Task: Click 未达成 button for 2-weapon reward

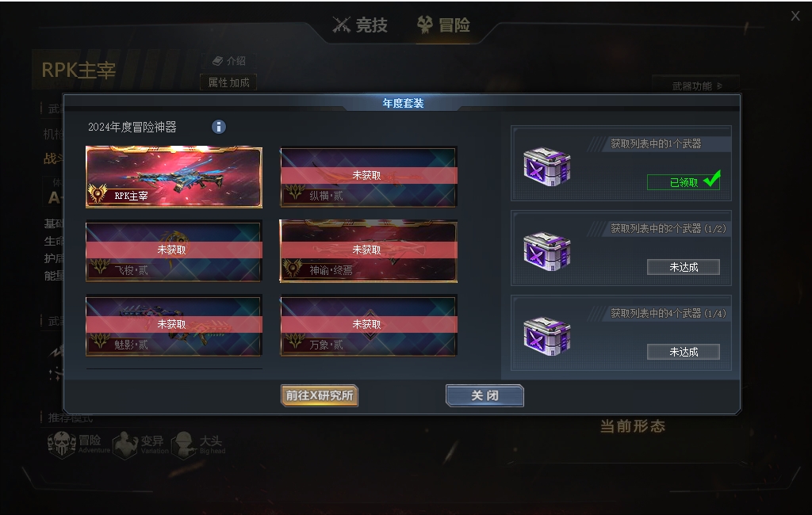Action: (x=684, y=267)
